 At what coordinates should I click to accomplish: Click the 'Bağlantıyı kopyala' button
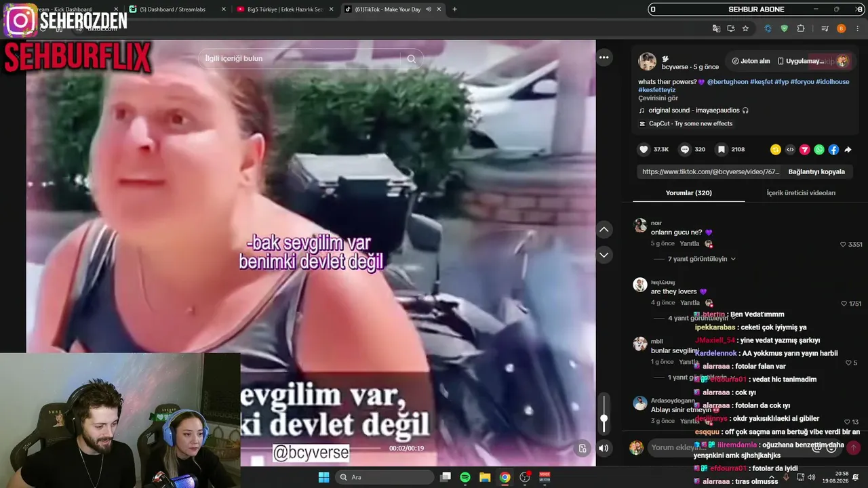coord(816,172)
